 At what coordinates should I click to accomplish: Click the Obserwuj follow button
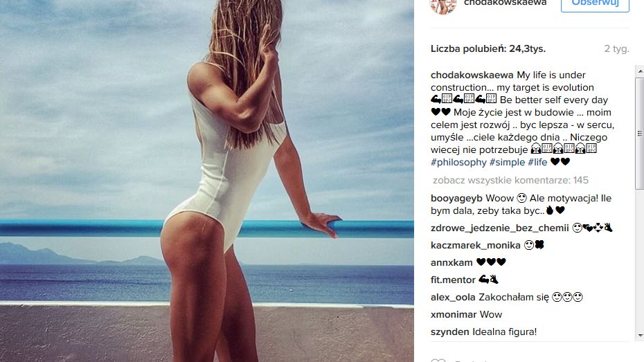[x=595, y=5]
